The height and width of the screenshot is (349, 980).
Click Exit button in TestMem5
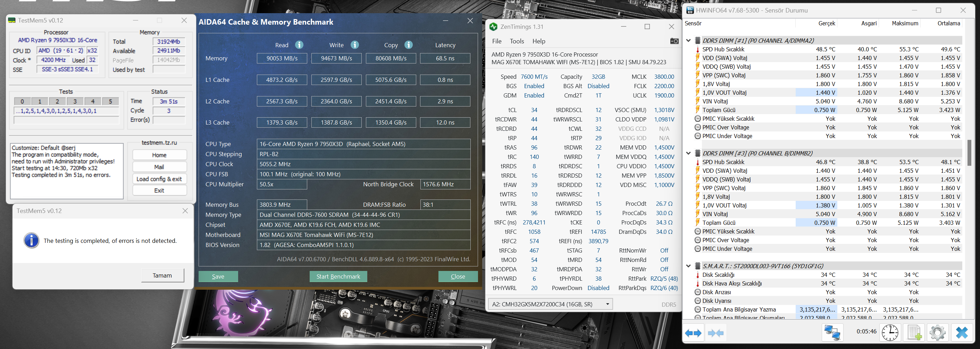pyautogui.click(x=159, y=190)
